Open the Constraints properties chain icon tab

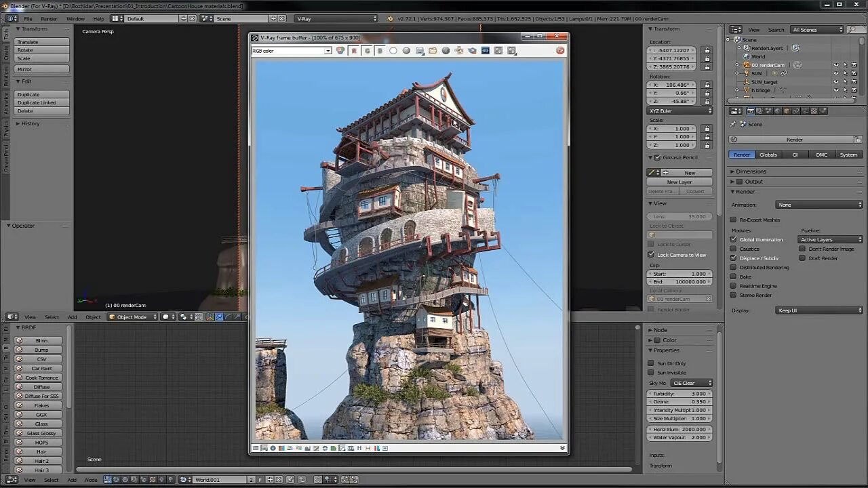click(x=795, y=110)
